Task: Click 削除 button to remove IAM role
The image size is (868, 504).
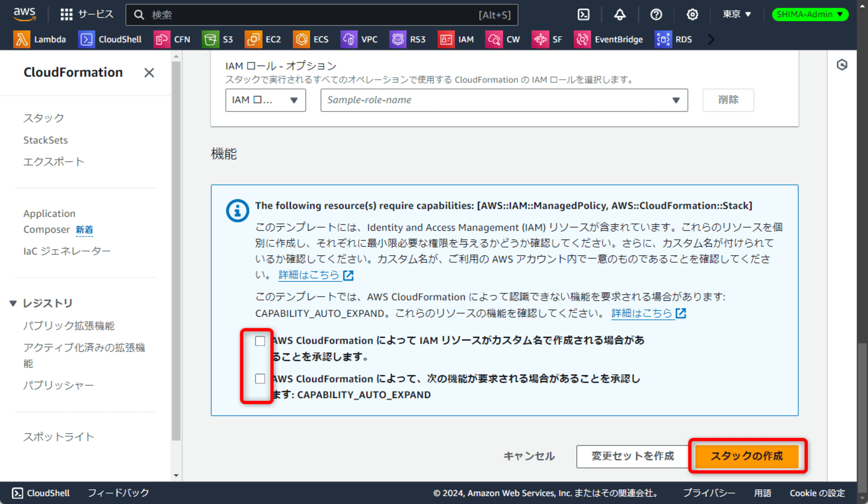Action: click(728, 100)
